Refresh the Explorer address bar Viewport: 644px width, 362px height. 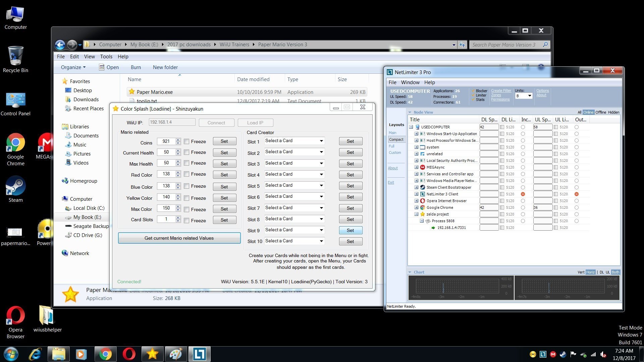click(x=462, y=45)
